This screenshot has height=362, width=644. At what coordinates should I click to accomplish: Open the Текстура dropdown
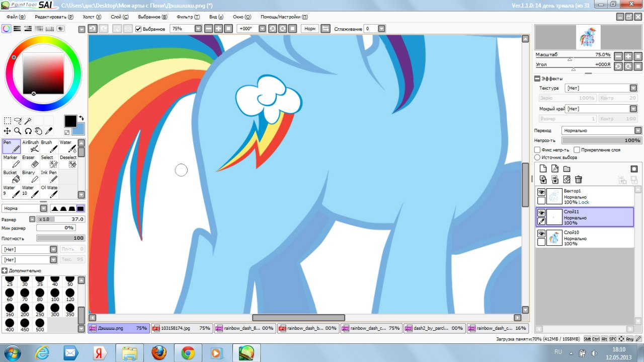(601, 88)
